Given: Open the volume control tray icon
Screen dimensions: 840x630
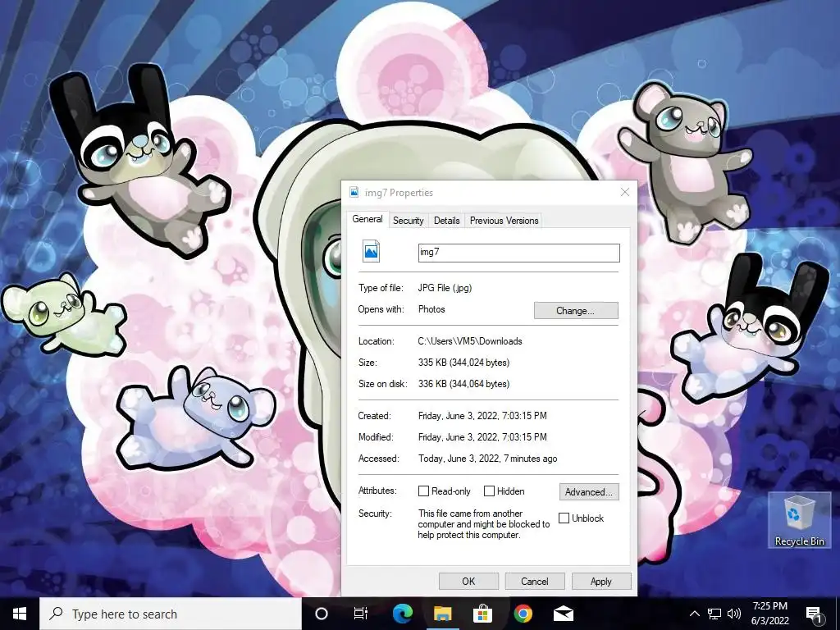Looking at the screenshot, I should click(734, 614).
